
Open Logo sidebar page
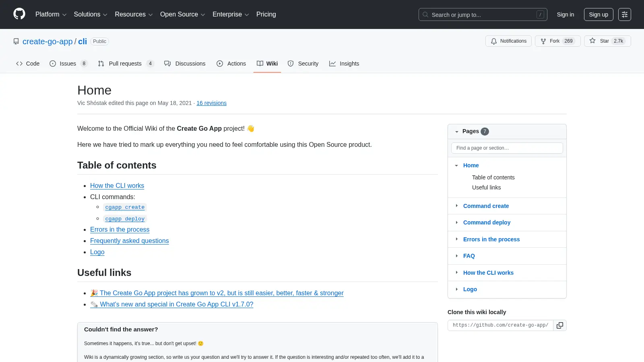(470, 289)
